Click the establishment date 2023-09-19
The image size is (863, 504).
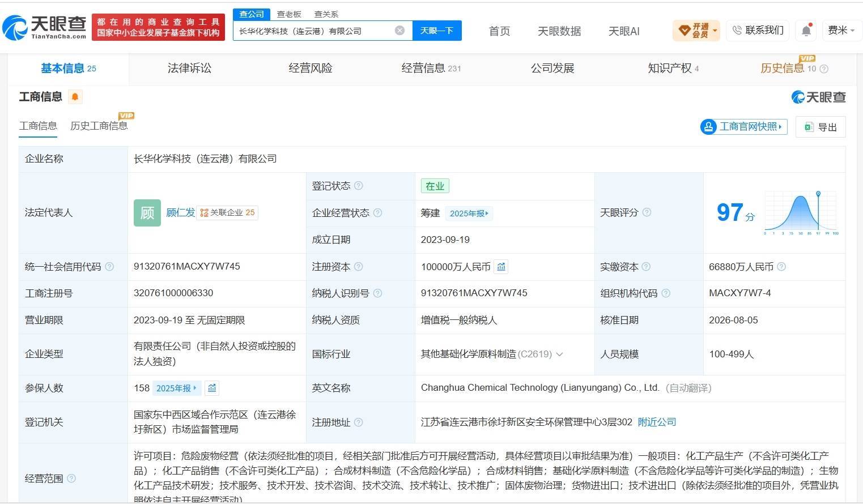(x=445, y=240)
